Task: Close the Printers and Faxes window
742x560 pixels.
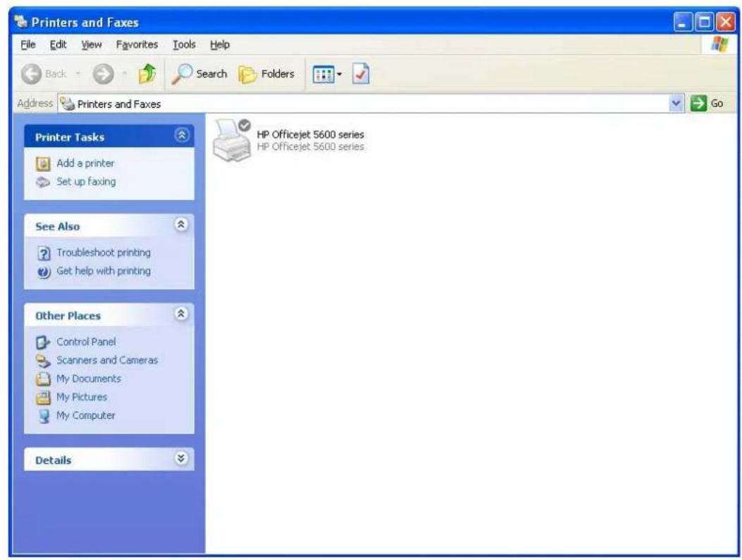Action: (725, 23)
